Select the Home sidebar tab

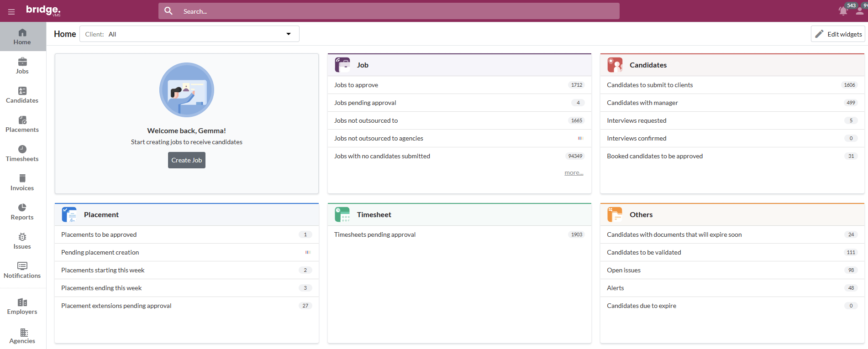click(x=22, y=36)
